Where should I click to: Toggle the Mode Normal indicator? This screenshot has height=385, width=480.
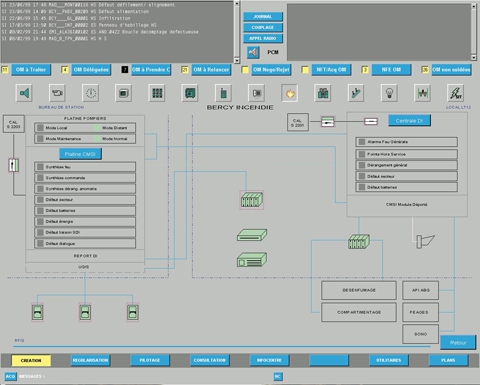pyautogui.click(x=97, y=139)
